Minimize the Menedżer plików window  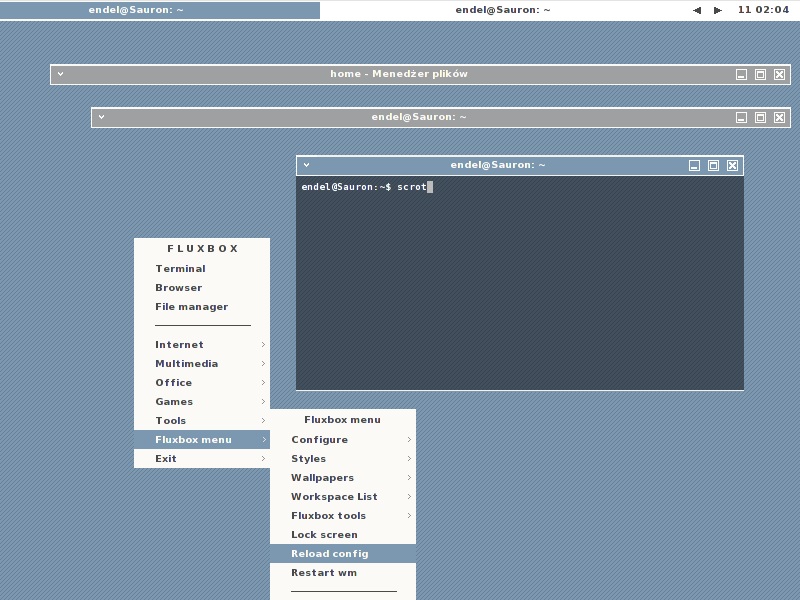741,74
